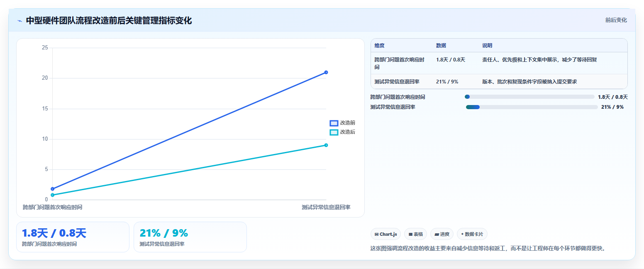Click the description starting with 版本、批次
Image resolution: width=644 pixels, height=269 pixels.
pos(529,82)
